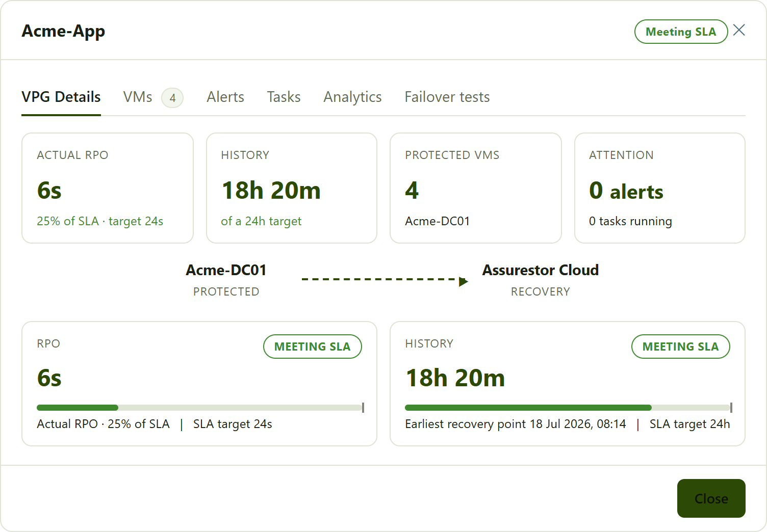The height and width of the screenshot is (532, 767).
Task: Click the 18h 20m value above the History progress bar
Action: [x=455, y=378]
